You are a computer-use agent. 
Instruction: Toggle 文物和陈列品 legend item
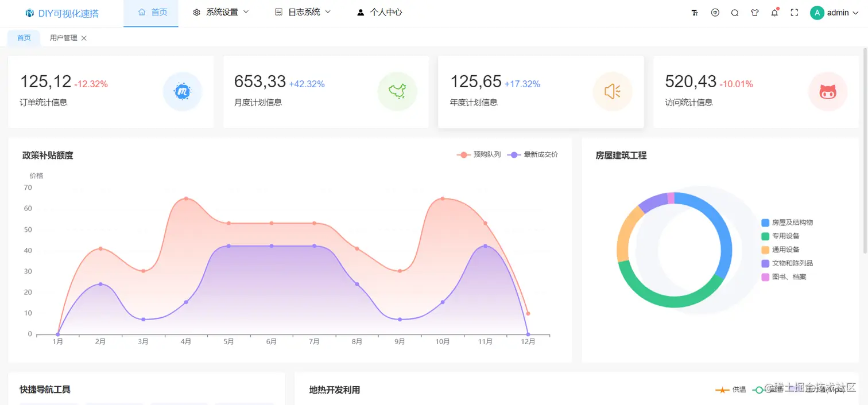[x=787, y=263]
